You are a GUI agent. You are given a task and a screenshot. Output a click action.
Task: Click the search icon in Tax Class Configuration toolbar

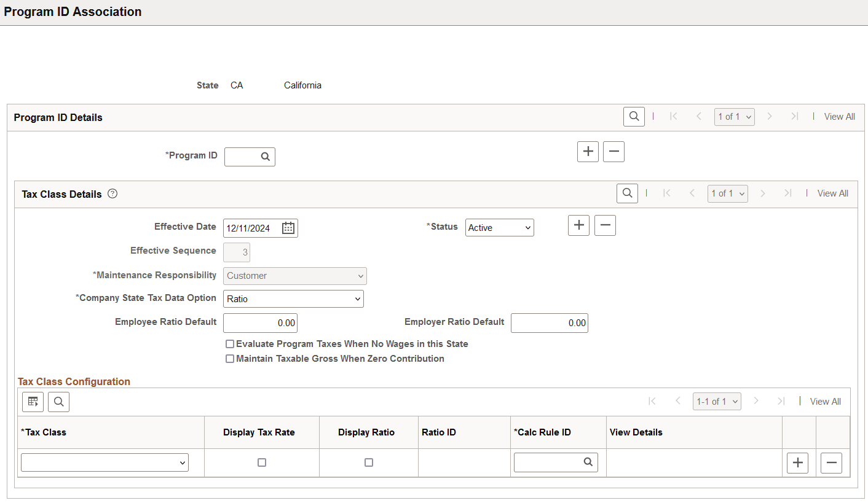tap(58, 401)
